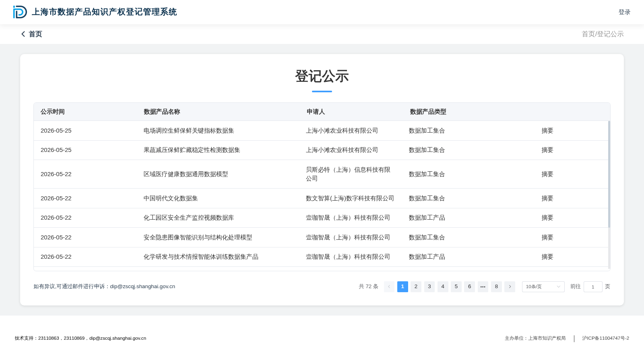Viewport: 644px width, 347px height.
Task: Click system title 上海市数据产品知识产权登记管理系统
Action: (x=104, y=12)
